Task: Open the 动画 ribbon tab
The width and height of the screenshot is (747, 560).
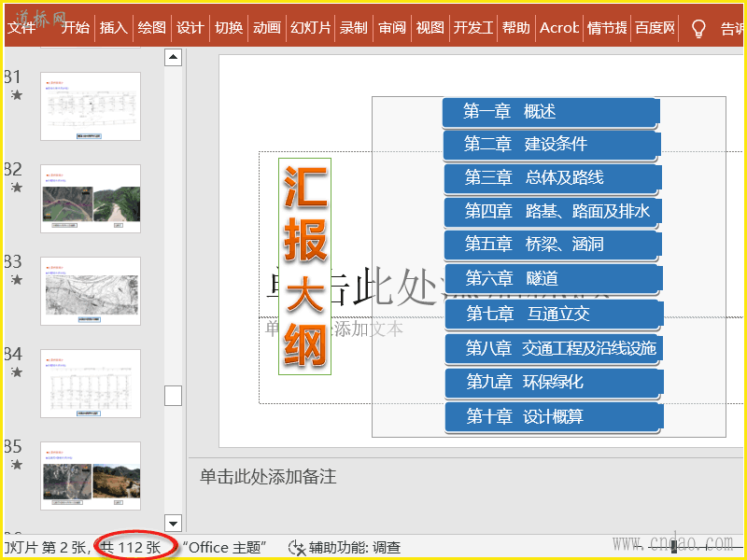Action: pyautogui.click(x=267, y=28)
